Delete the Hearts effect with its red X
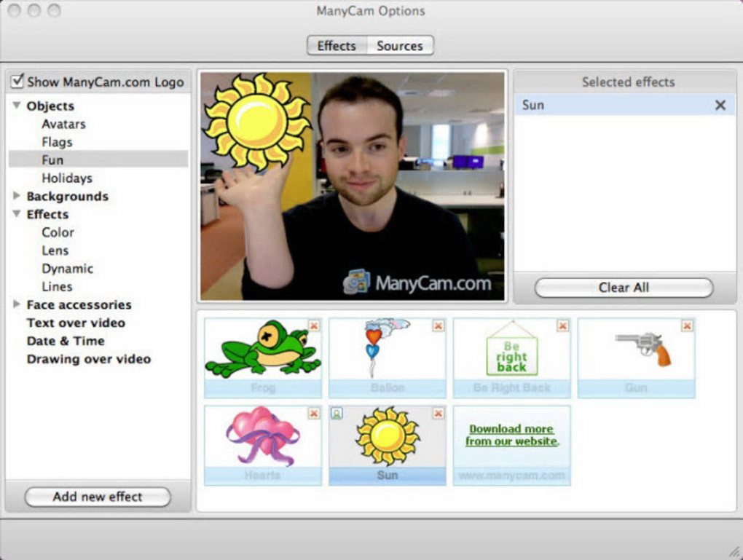743x560 pixels. click(314, 413)
